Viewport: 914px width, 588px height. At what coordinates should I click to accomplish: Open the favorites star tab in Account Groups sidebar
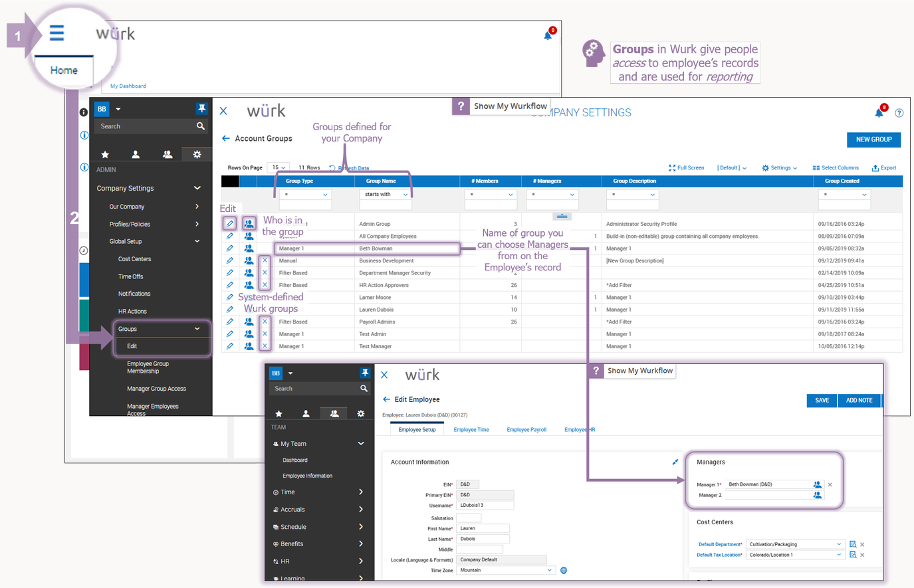105,154
